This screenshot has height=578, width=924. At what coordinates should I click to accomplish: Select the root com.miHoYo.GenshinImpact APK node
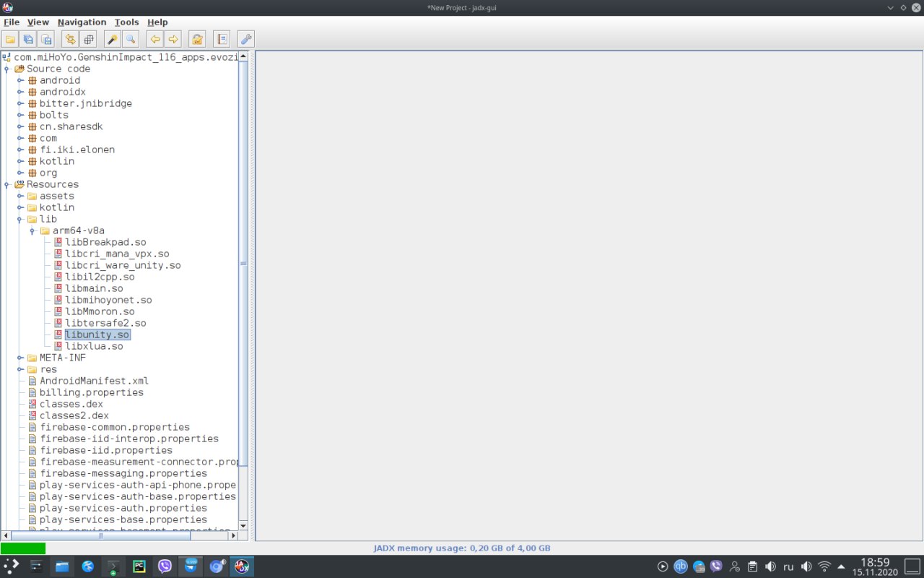(125, 57)
